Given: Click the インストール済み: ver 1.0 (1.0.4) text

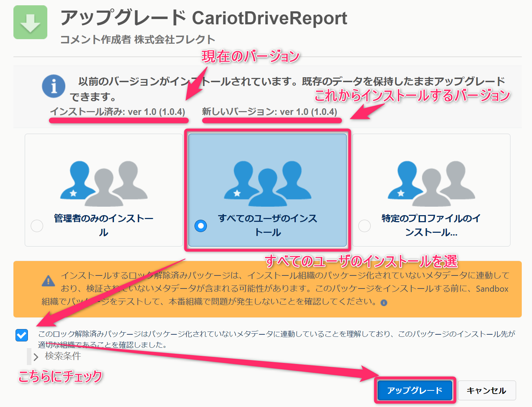Looking at the screenshot, I should tap(118, 112).
